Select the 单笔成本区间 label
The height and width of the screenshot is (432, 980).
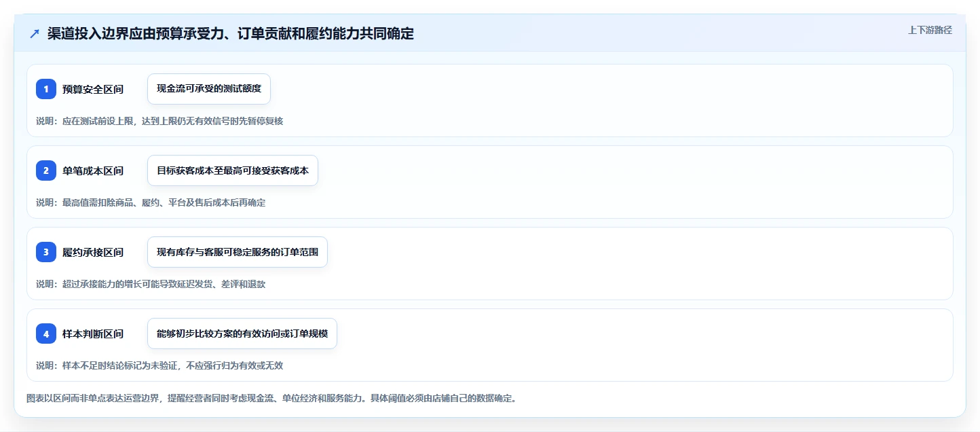(93, 170)
